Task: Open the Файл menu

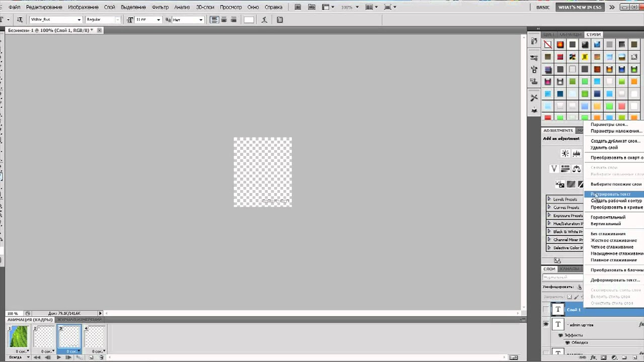Action: [14, 8]
